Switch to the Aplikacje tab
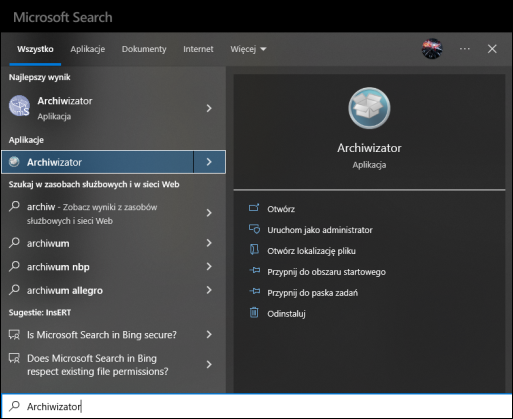Screen dimensions: 513x419 coord(88,49)
